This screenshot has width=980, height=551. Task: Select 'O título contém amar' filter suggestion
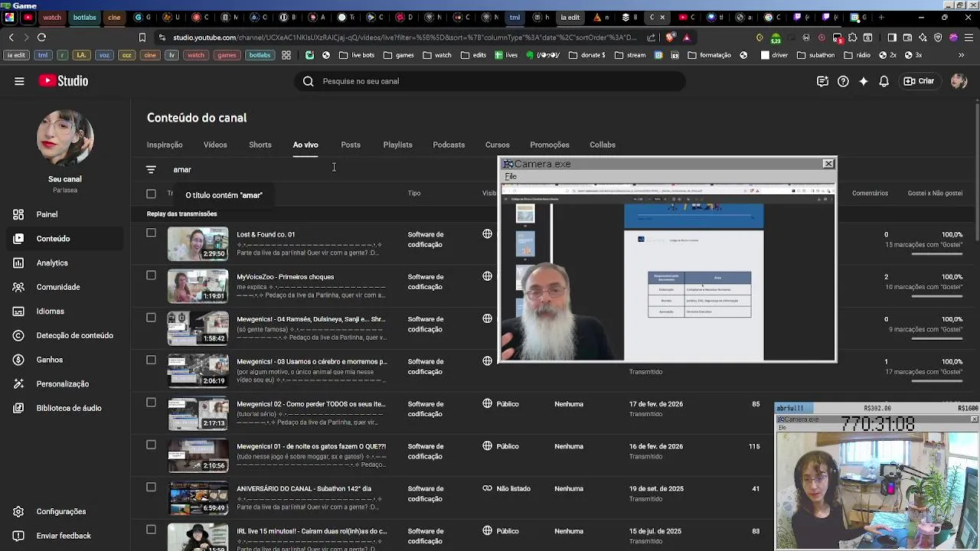click(224, 195)
